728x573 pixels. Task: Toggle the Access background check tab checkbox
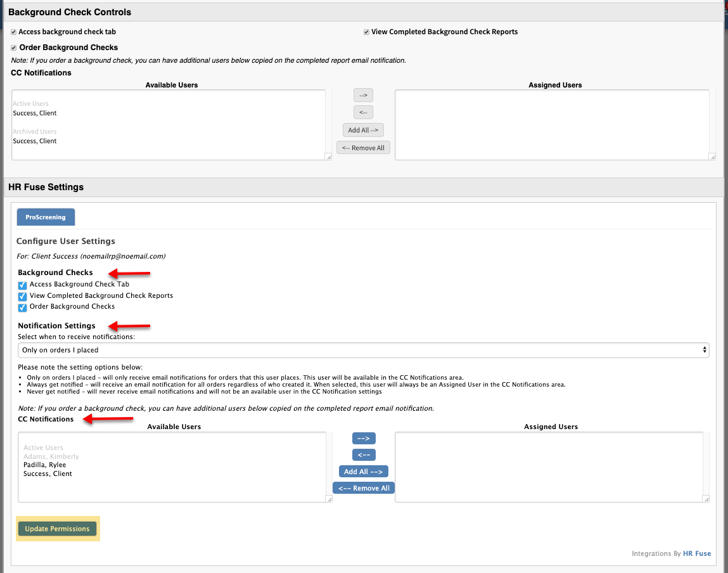[13, 32]
